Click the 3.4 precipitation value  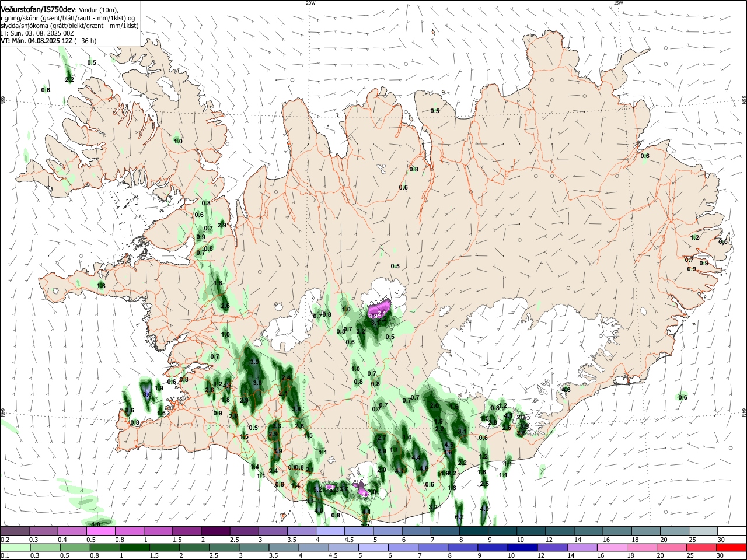(x=296, y=409)
